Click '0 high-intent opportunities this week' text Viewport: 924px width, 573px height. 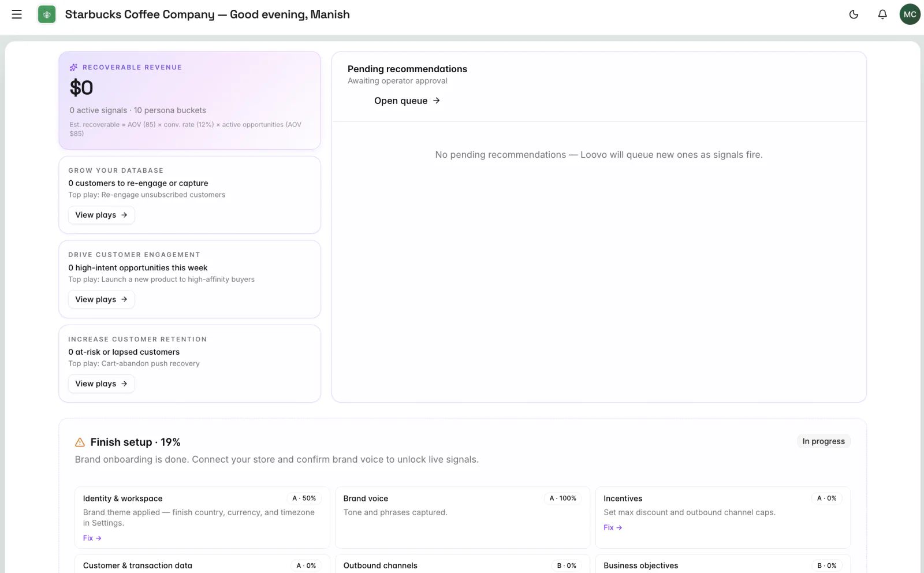click(137, 267)
